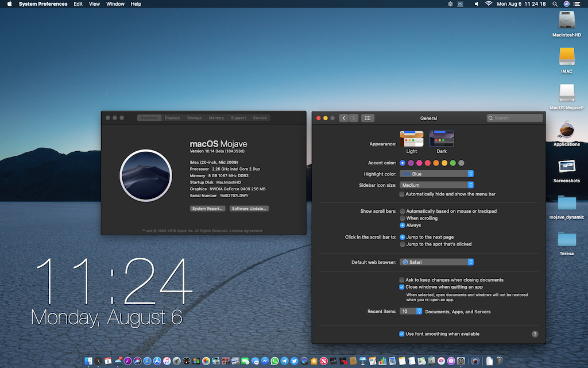Uncheck 'Close windows when quitting an app'
Screen dimensions: 588x368
click(401, 287)
